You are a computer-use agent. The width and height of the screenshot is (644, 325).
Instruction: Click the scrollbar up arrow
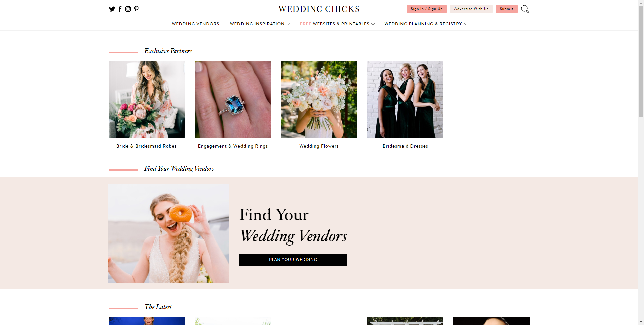[641, 3]
